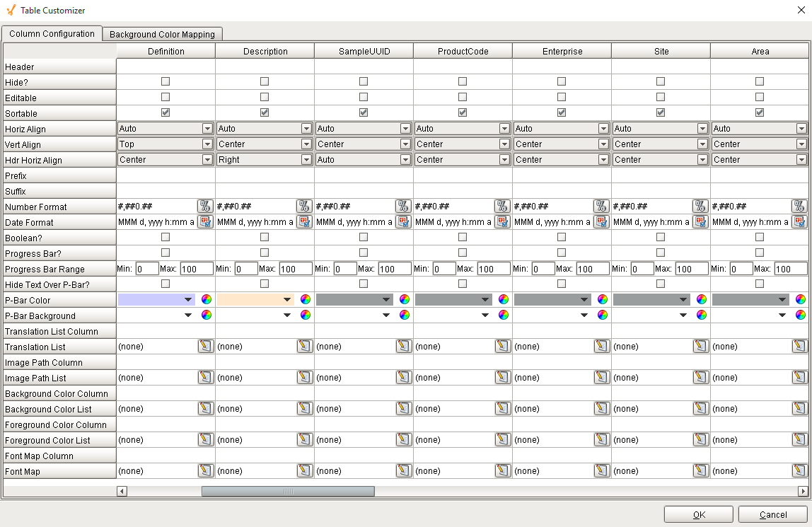Edit Translation List for SampleUUID column
The width and height of the screenshot is (812, 527).
403,347
